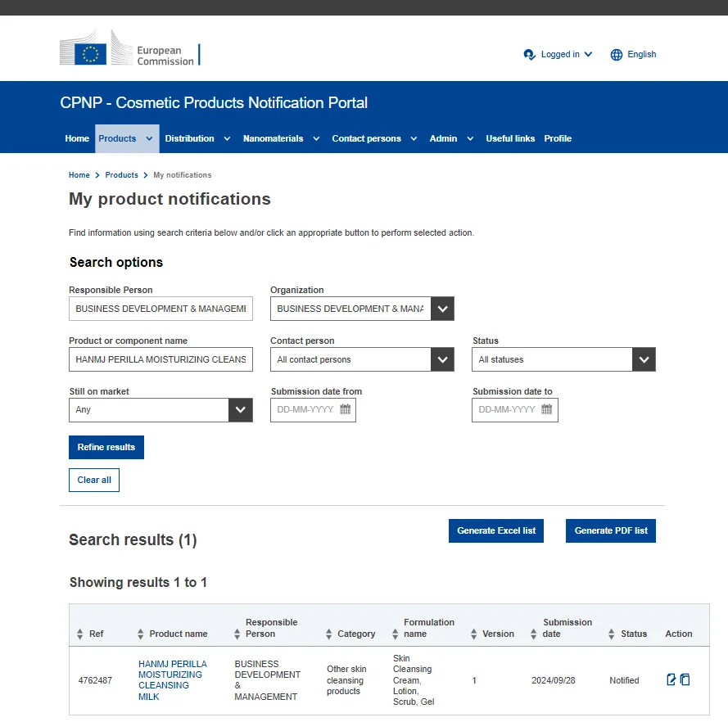Sort results by Submission date arrows
Screen dimensions: 728x722
click(534, 634)
